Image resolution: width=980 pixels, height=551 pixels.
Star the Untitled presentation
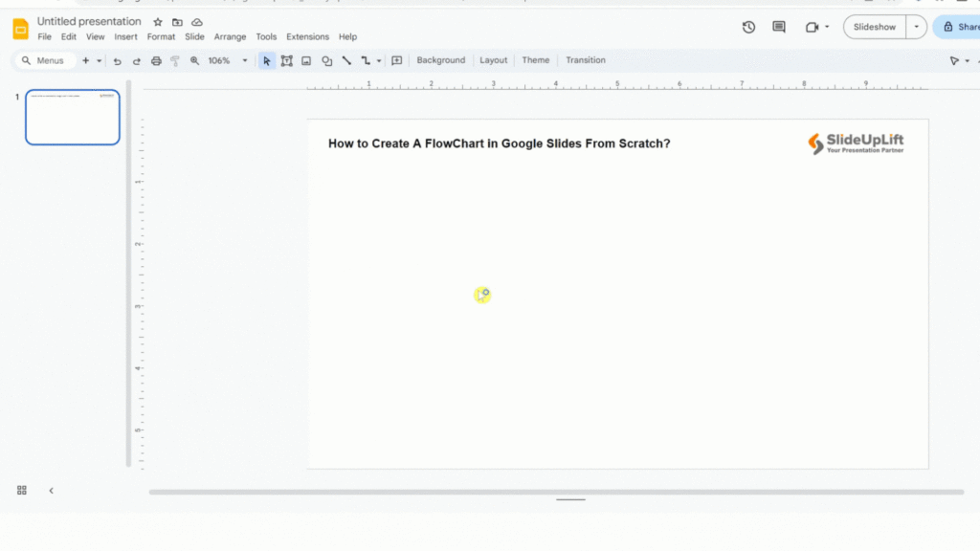pyautogui.click(x=157, y=21)
